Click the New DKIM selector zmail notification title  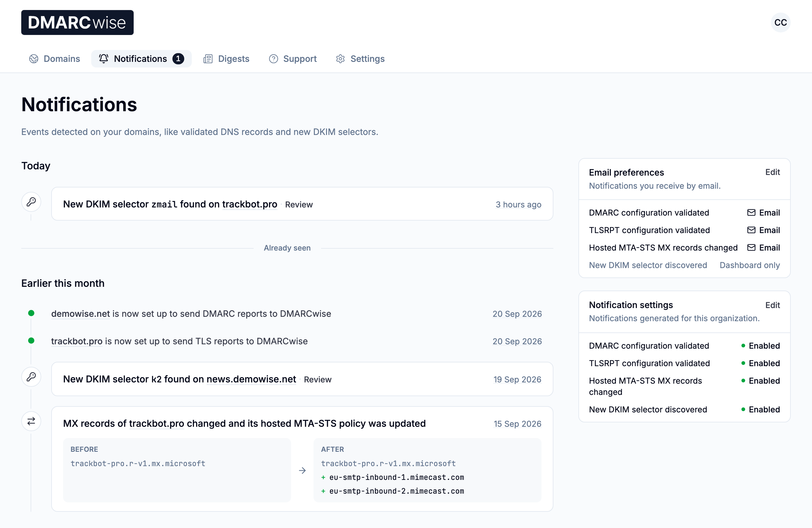point(170,204)
